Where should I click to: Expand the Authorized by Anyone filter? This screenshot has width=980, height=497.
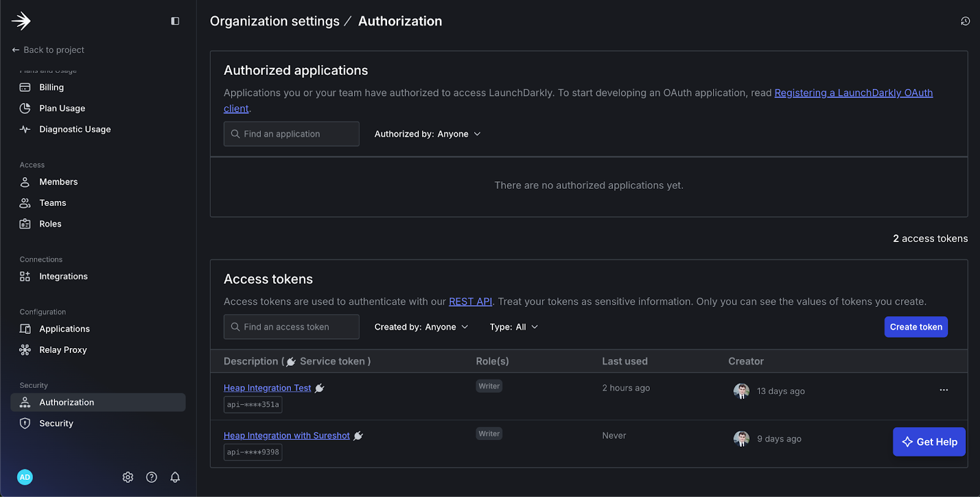click(428, 134)
